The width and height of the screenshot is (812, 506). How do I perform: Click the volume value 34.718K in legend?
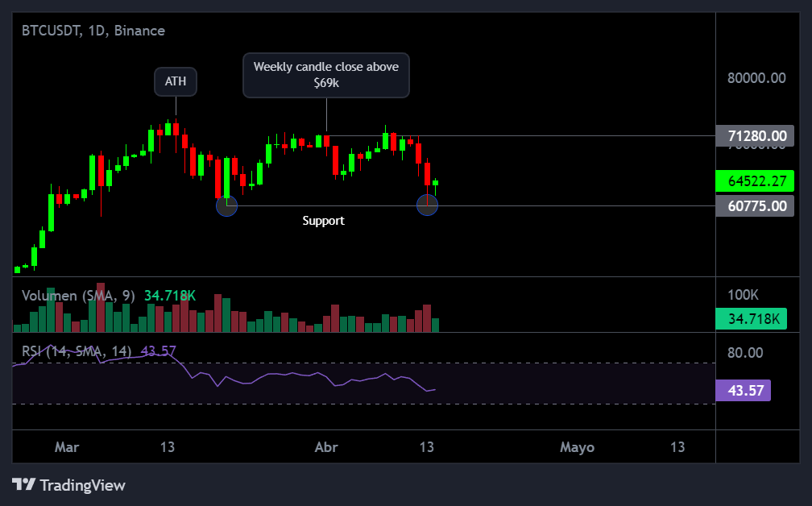170,296
